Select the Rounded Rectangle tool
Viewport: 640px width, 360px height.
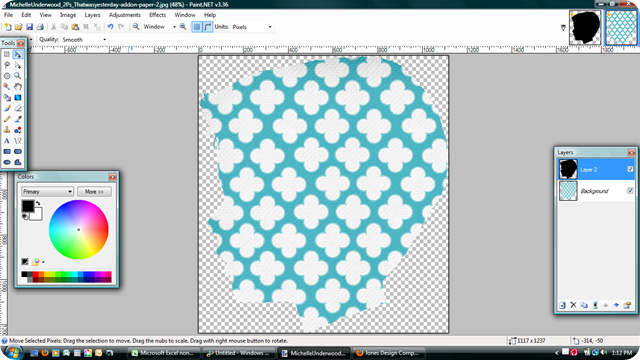click(18, 151)
